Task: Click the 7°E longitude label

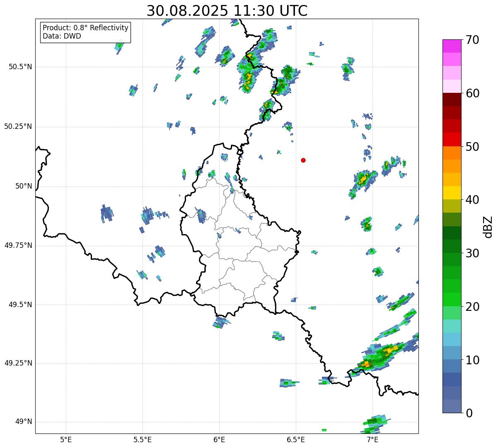Action: 372,439
